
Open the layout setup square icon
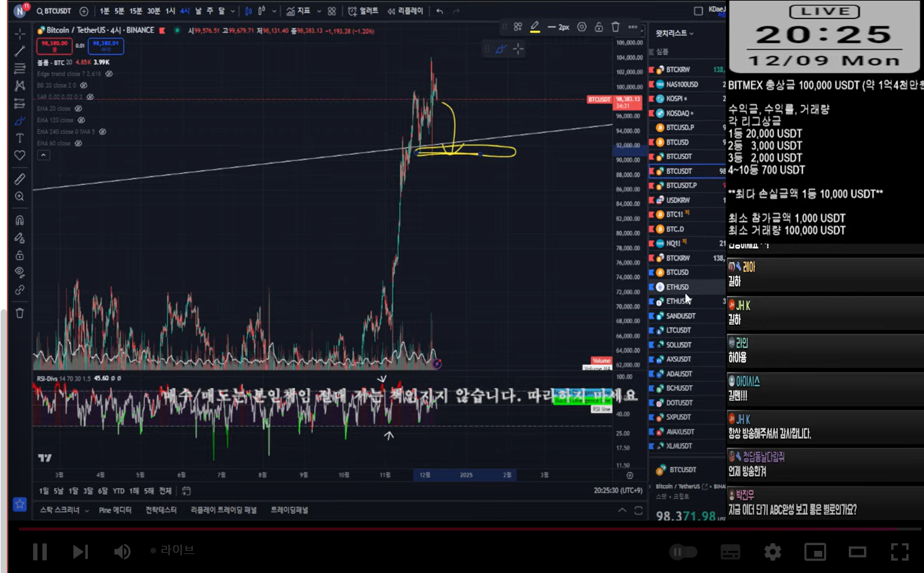[x=698, y=11]
